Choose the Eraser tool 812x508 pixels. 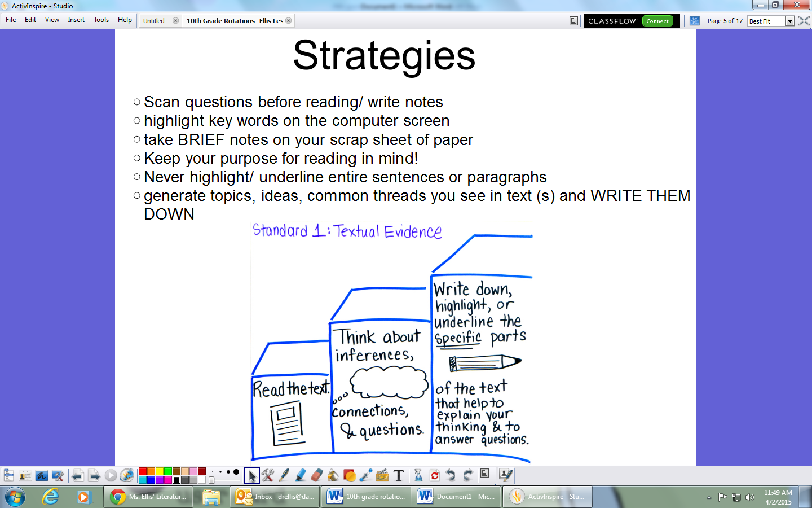point(317,475)
